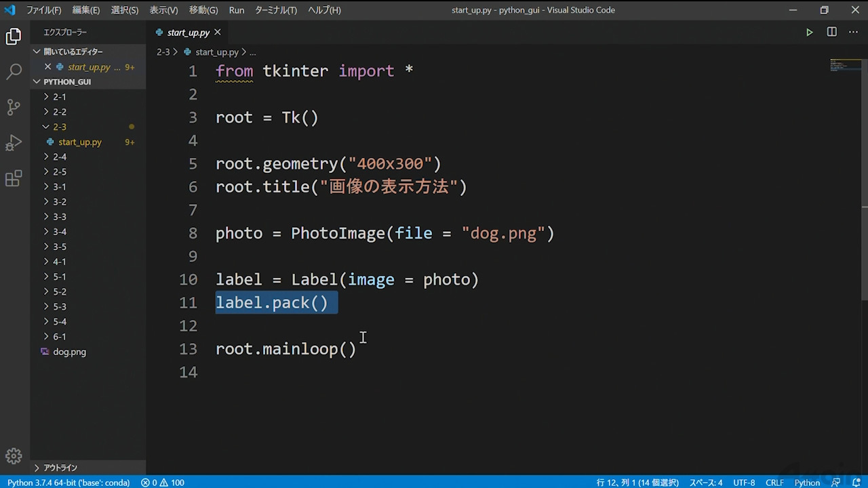Viewport: 868px width, 488px height.
Task: Open the Source Control view
Action: tap(14, 107)
